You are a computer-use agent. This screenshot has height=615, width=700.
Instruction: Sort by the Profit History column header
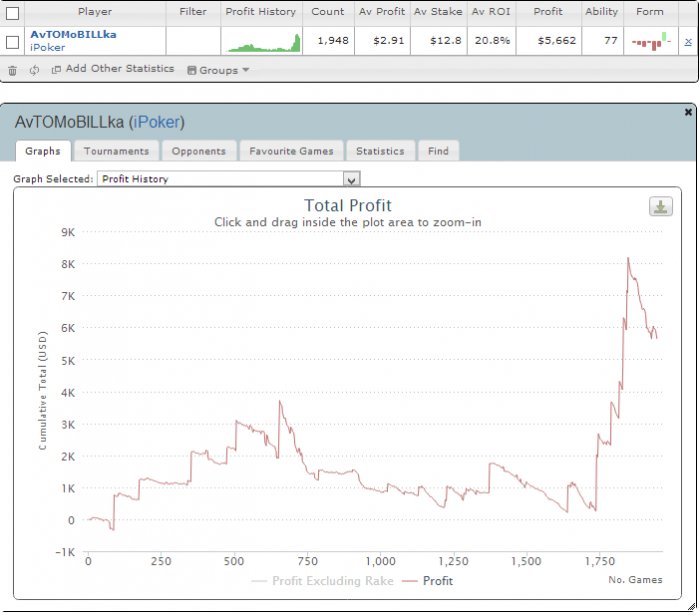coord(261,12)
